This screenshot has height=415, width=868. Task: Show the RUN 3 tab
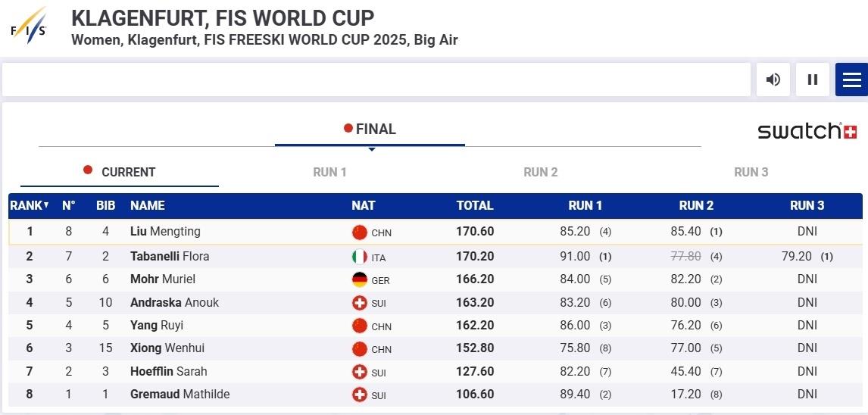click(751, 172)
